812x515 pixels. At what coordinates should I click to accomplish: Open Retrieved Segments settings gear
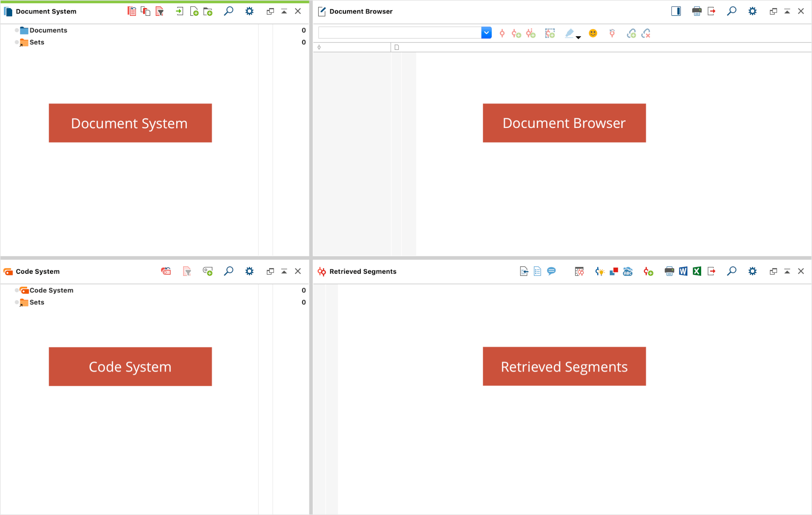[x=752, y=271]
